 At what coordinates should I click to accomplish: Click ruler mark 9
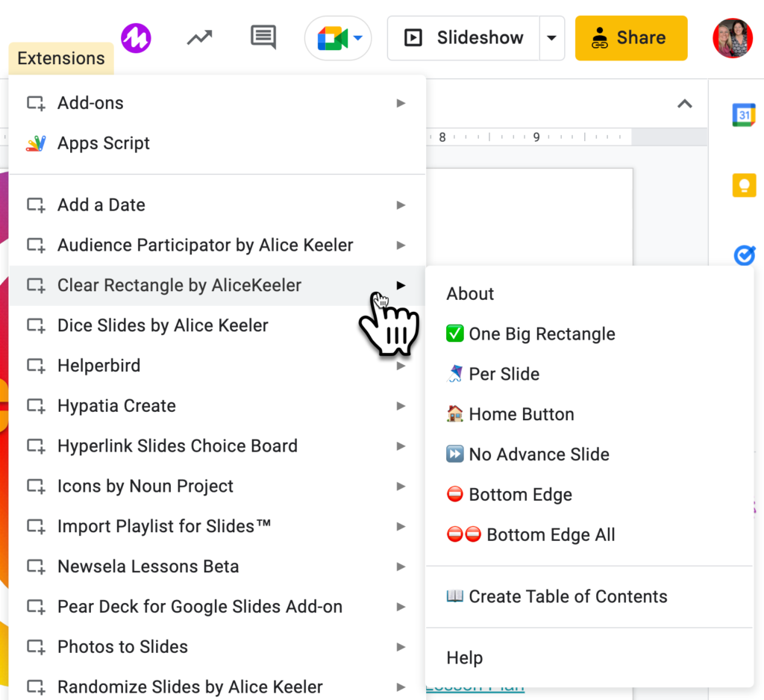coord(536,137)
